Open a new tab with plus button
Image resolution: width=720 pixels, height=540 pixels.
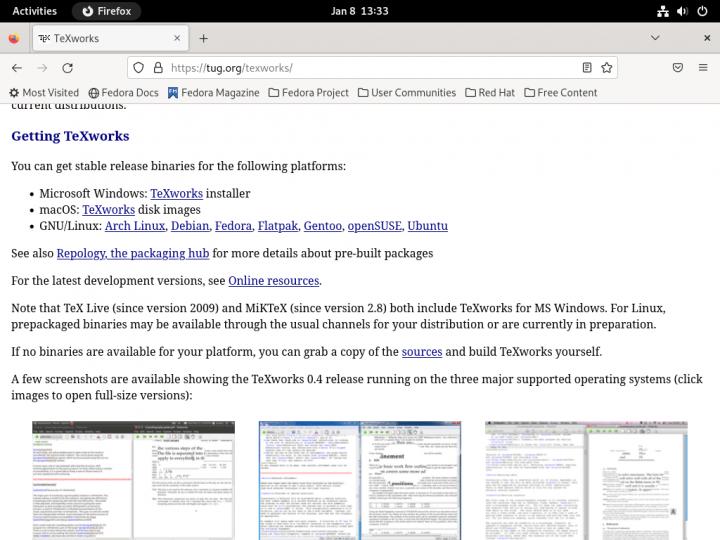[203, 38]
